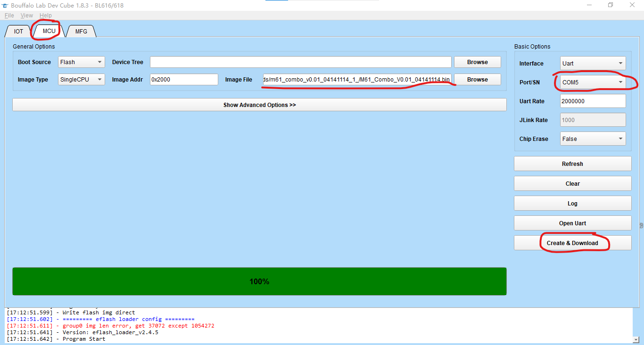Viewport: 644px width, 345px height.
Task: Click the Open Uart button
Action: click(573, 223)
